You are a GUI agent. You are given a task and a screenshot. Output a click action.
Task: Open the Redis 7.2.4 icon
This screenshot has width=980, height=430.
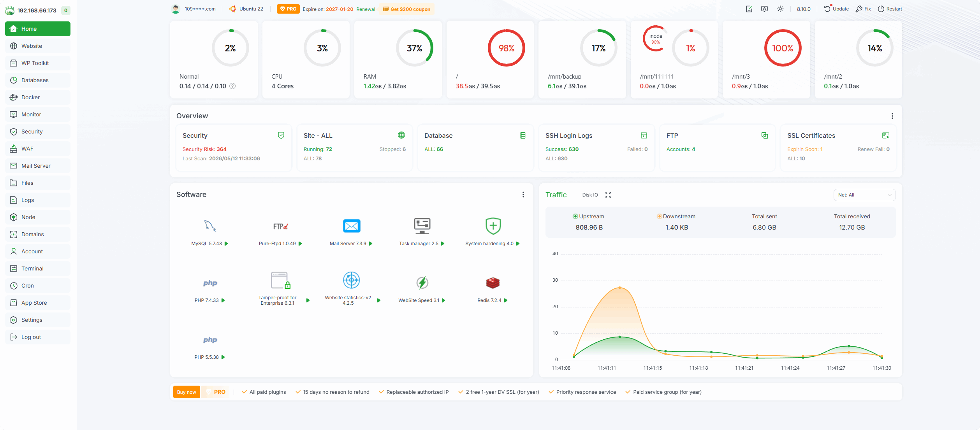493,283
